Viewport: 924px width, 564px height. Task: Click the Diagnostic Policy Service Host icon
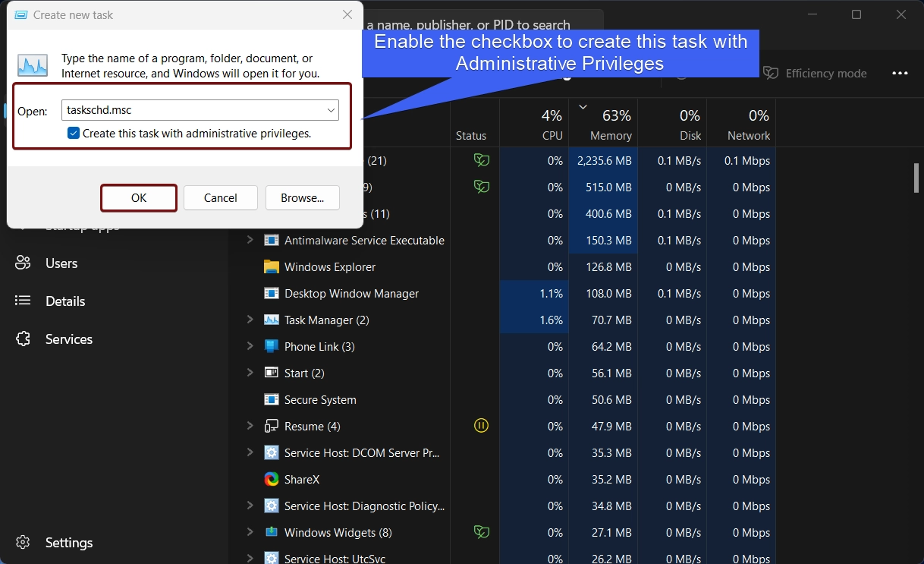pos(272,506)
